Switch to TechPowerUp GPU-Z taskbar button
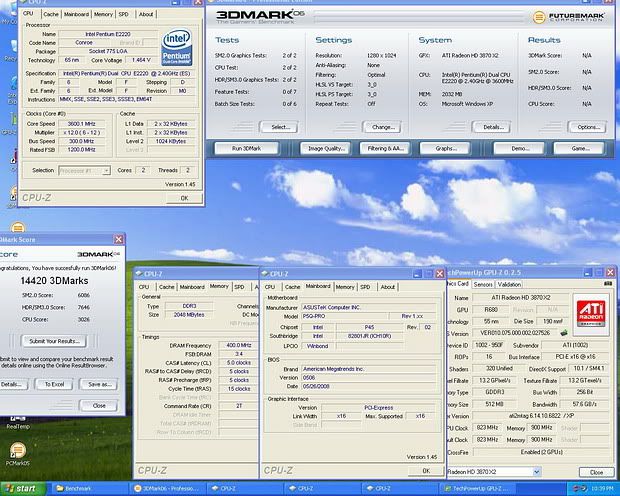 (478, 489)
